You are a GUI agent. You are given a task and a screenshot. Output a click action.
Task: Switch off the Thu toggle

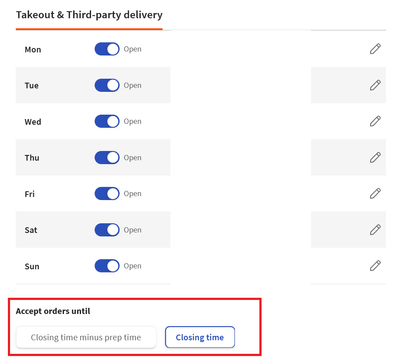107,158
